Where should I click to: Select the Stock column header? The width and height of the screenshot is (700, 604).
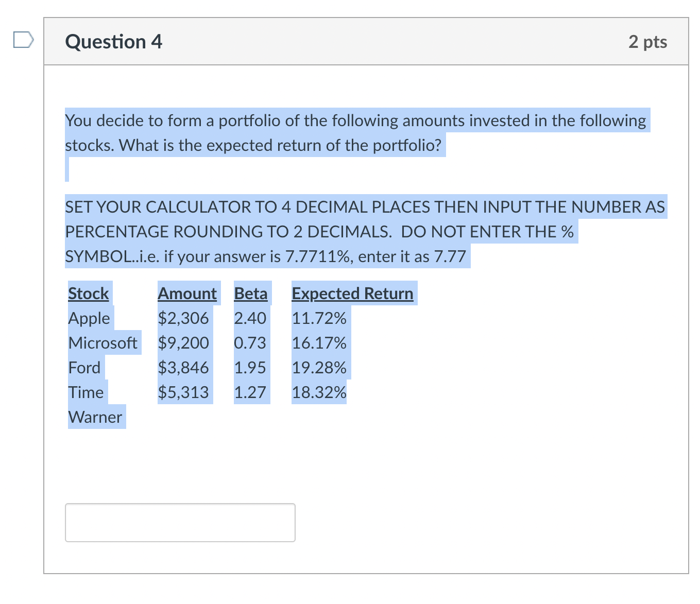pos(88,294)
